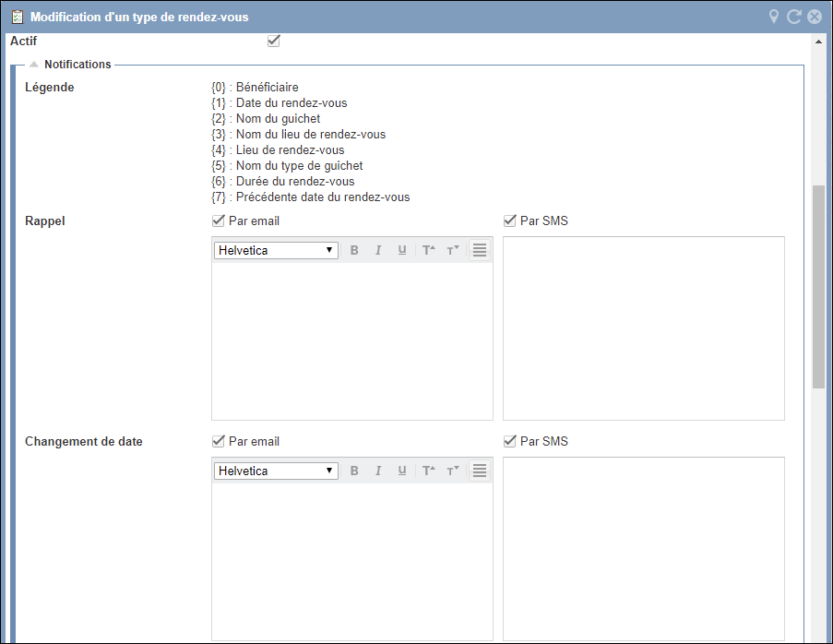833x644 pixels.
Task: Open alignment menu in Rappel email editor
Action: coord(480,250)
